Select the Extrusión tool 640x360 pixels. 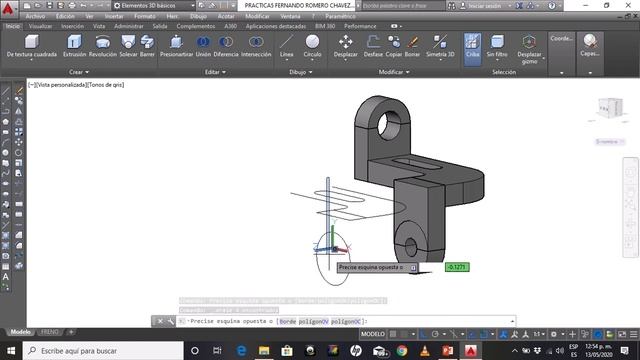point(74,46)
